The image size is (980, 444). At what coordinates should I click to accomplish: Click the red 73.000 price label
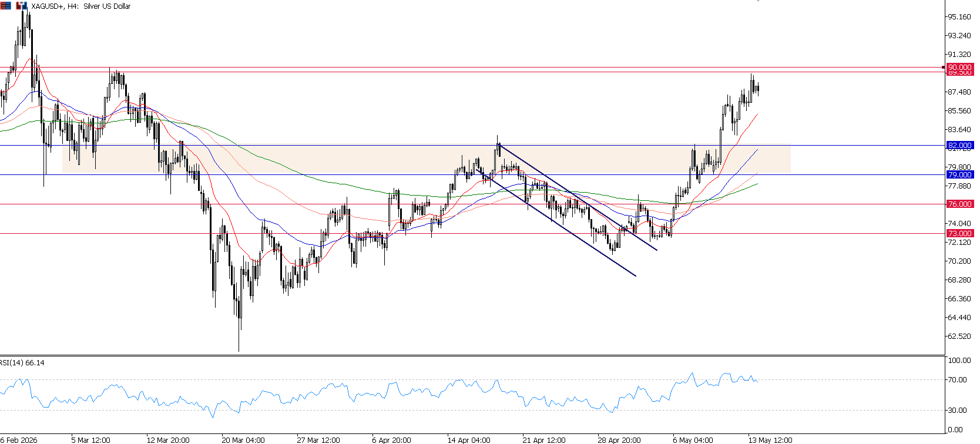point(959,233)
